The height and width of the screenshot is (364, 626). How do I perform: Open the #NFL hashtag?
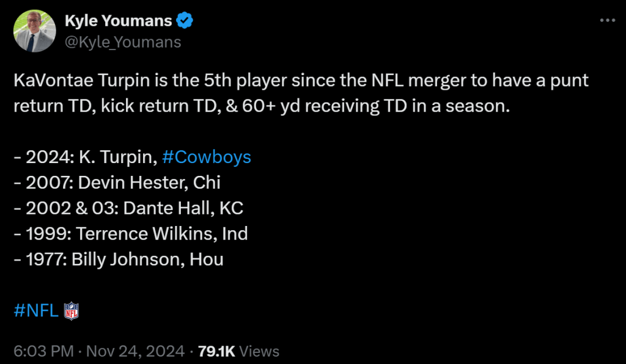tap(35, 311)
